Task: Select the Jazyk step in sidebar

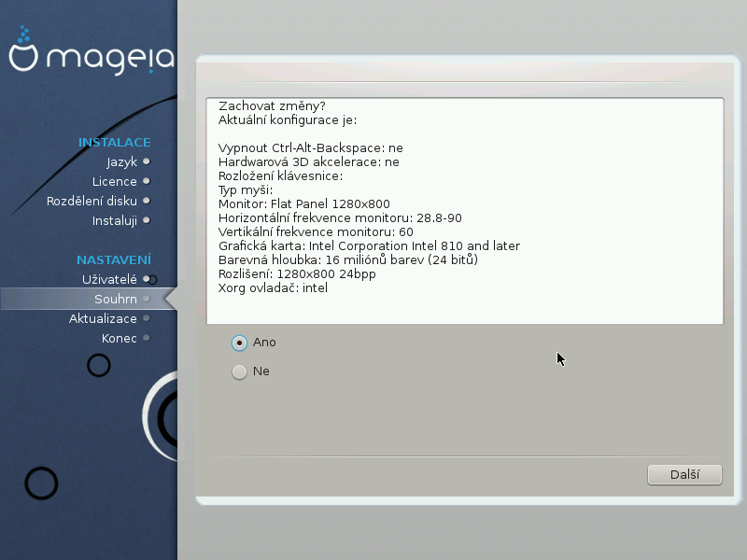Action: (x=121, y=162)
